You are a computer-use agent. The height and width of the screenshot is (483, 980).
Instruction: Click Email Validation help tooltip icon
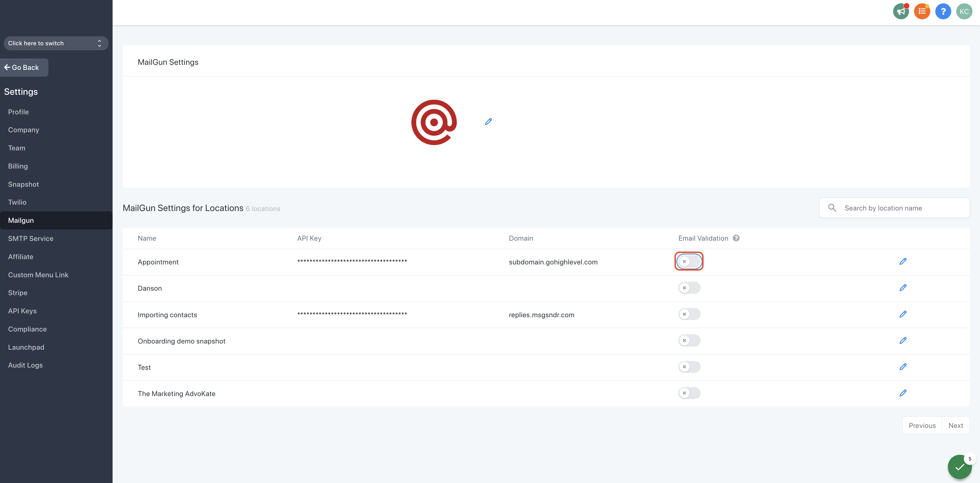(x=736, y=238)
